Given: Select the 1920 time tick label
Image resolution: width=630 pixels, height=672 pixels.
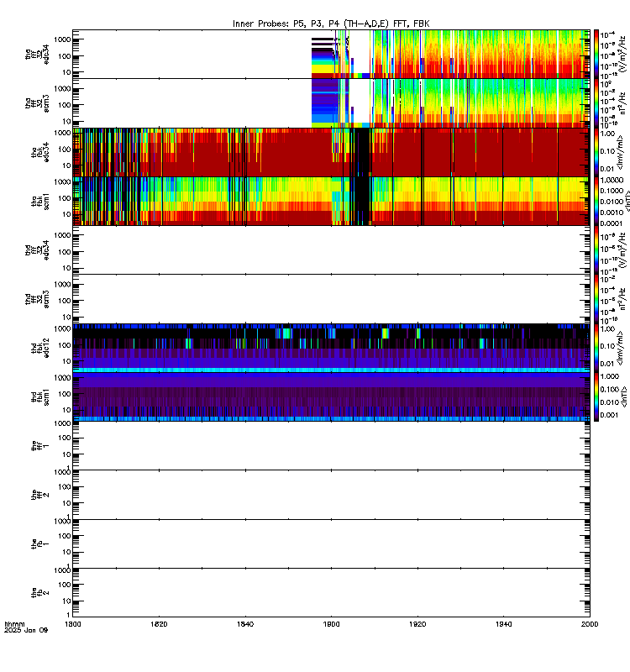Looking at the screenshot, I should click(417, 624).
